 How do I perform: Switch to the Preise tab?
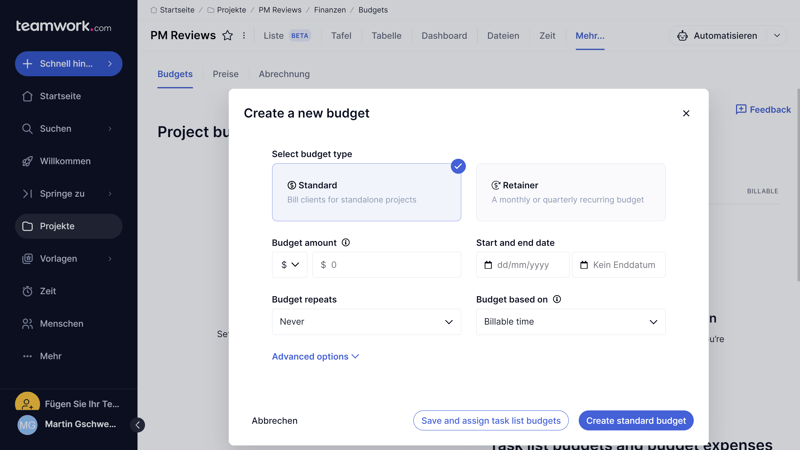(x=225, y=74)
